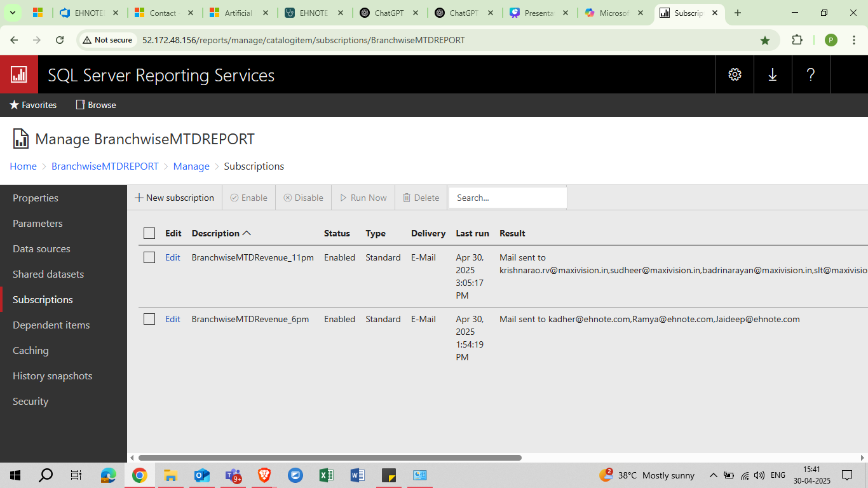Bookmark this page with the star icon
The height and width of the screenshot is (488, 868).
click(x=765, y=40)
